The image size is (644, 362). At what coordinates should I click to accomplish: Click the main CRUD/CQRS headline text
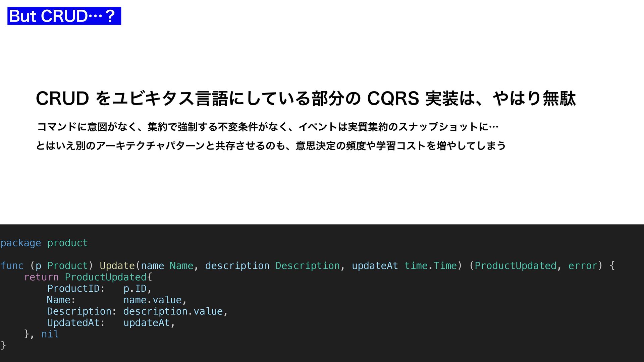coord(305,99)
